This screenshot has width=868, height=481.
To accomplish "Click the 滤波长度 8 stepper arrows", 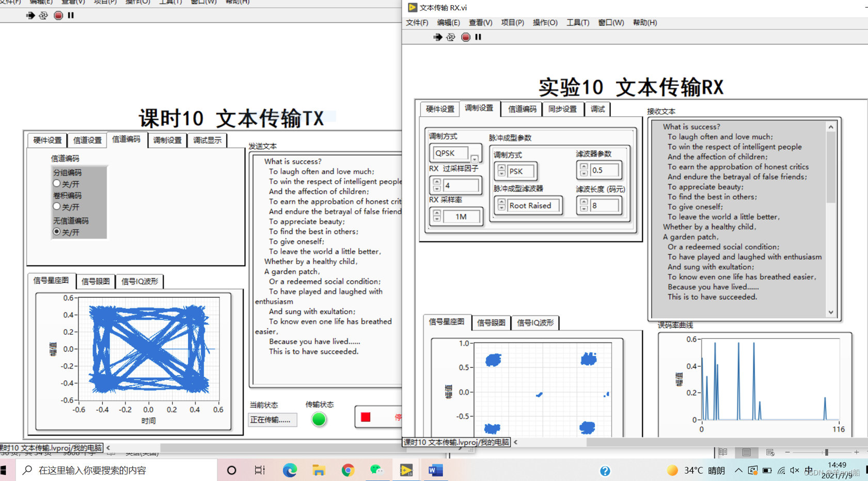I will [583, 205].
